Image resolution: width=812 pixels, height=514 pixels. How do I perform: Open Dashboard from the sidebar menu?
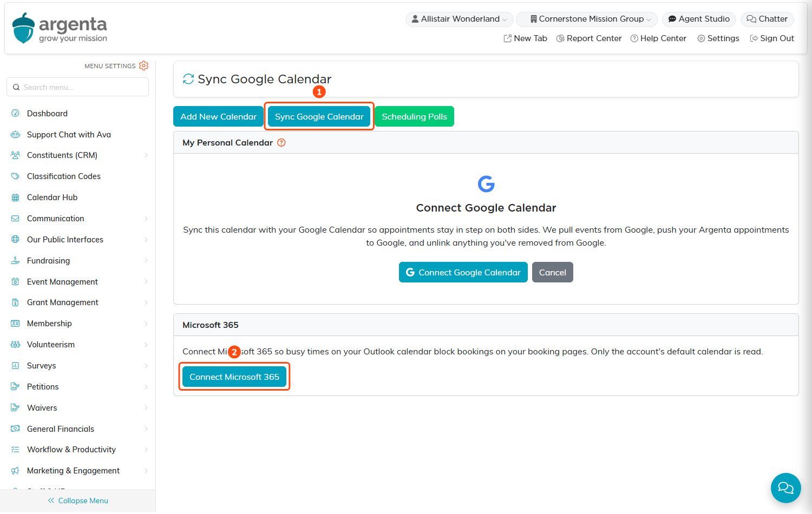tap(47, 114)
